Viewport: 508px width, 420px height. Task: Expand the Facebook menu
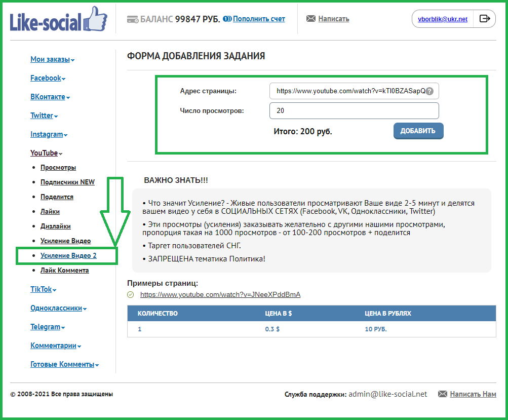coord(48,78)
